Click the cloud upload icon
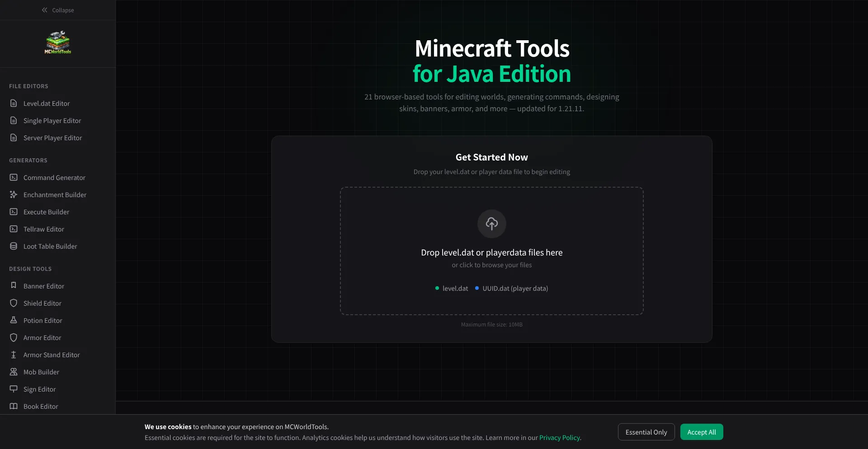 coord(492,223)
